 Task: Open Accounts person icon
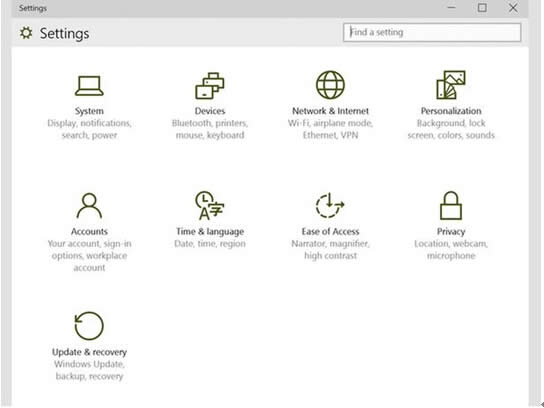pos(89,205)
